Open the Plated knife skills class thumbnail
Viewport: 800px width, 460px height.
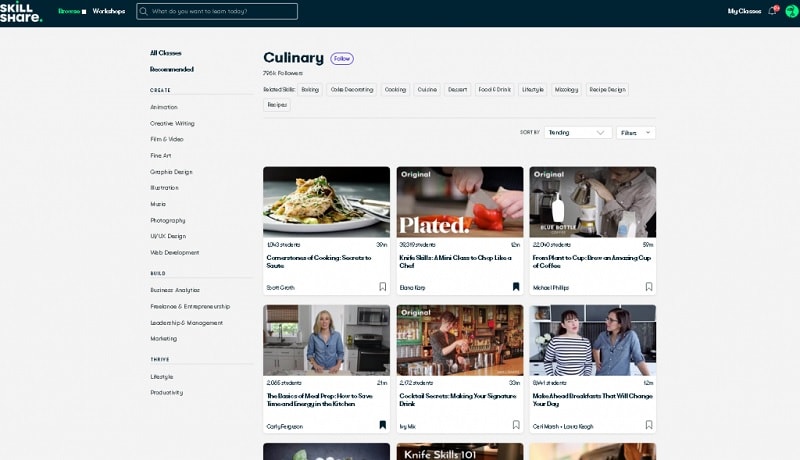460,202
